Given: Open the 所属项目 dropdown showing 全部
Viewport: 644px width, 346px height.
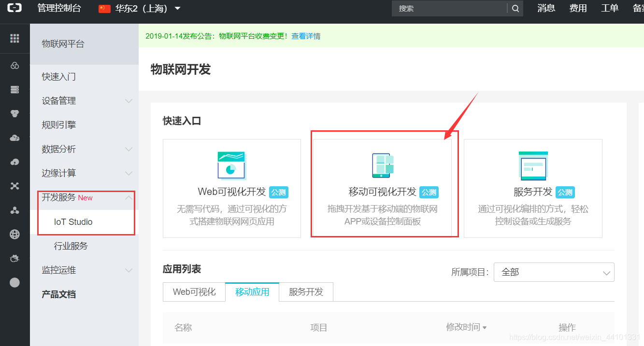Looking at the screenshot, I should (x=554, y=272).
